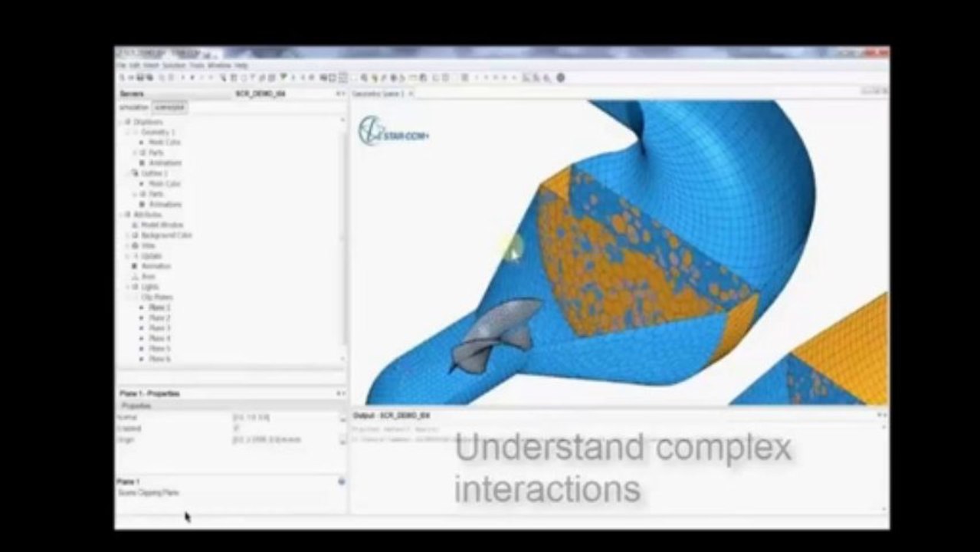Select Parts under Outline 1

point(156,194)
